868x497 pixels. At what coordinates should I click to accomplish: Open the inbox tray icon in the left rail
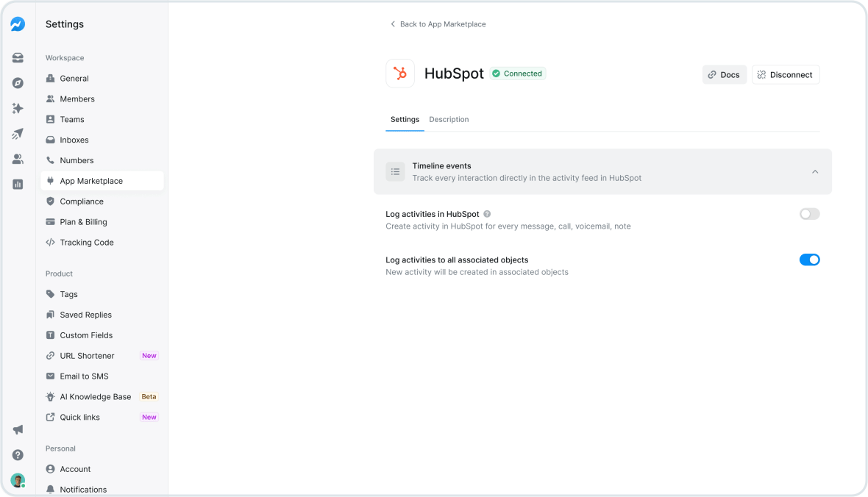18,57
